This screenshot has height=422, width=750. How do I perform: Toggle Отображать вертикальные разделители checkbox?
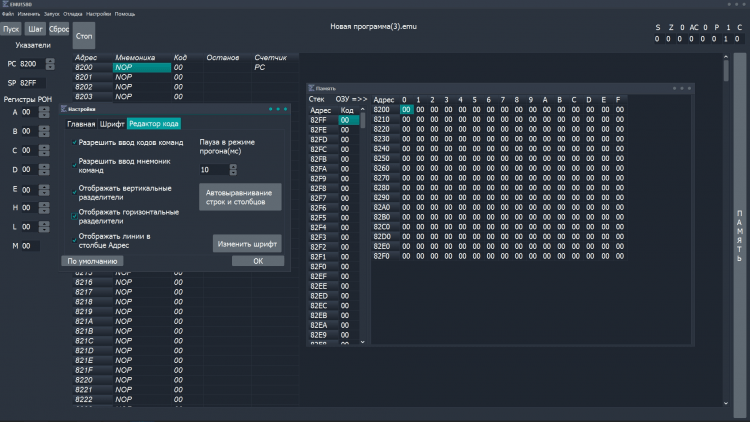pyautogui.click(x=73, y=190)
